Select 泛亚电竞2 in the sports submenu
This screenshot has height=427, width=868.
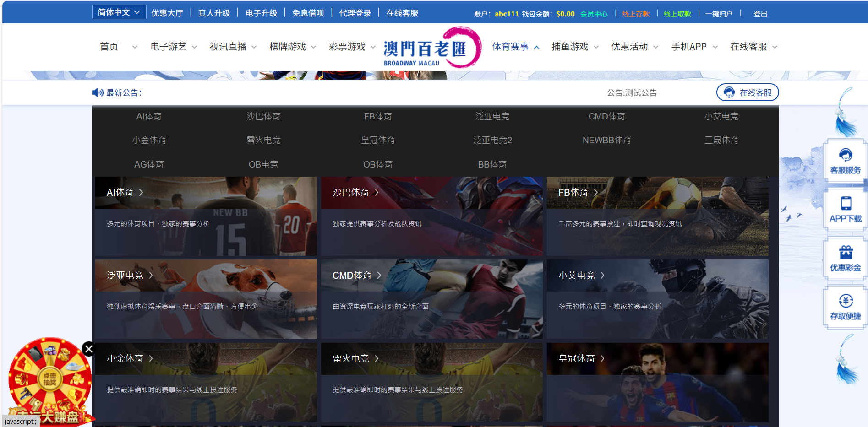click(492, 140)
